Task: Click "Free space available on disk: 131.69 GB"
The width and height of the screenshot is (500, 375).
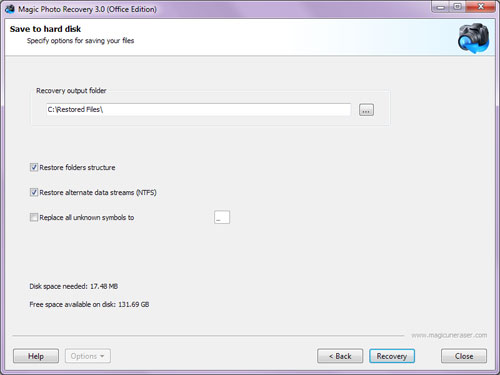Action: [x=89, y=304]
